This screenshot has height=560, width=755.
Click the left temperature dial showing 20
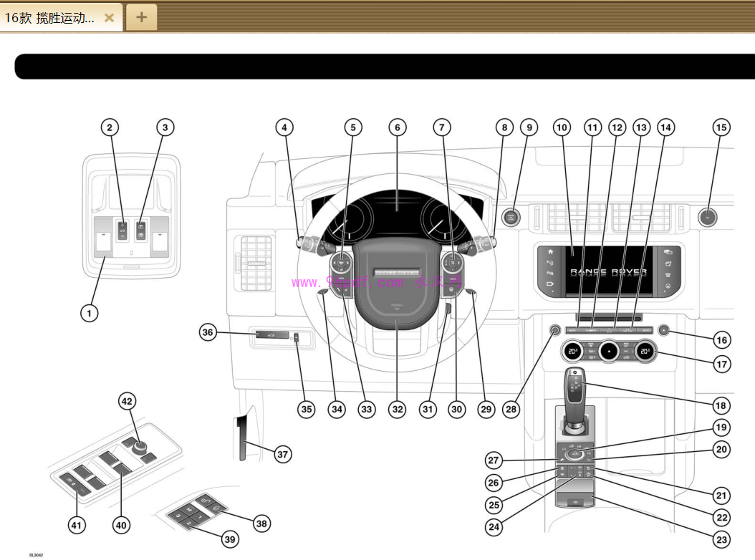tap(572, 352)
